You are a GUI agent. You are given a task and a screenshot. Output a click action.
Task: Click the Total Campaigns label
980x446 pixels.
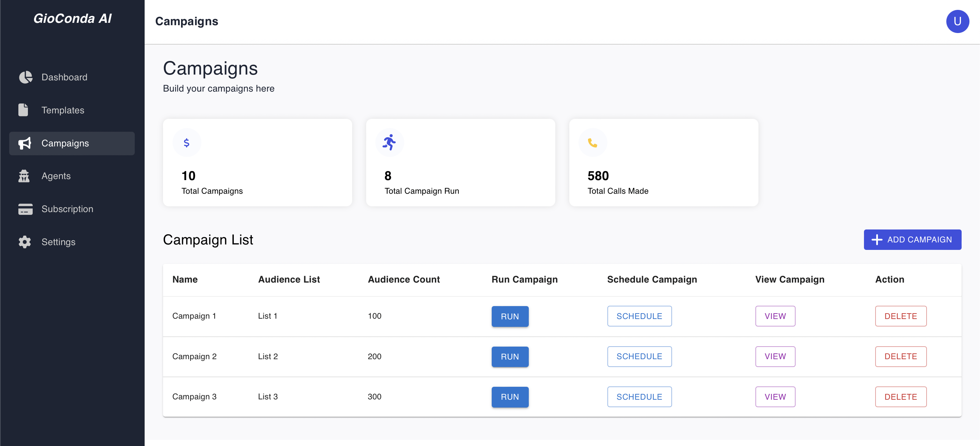pyautogui.click(x=212, y=191)
